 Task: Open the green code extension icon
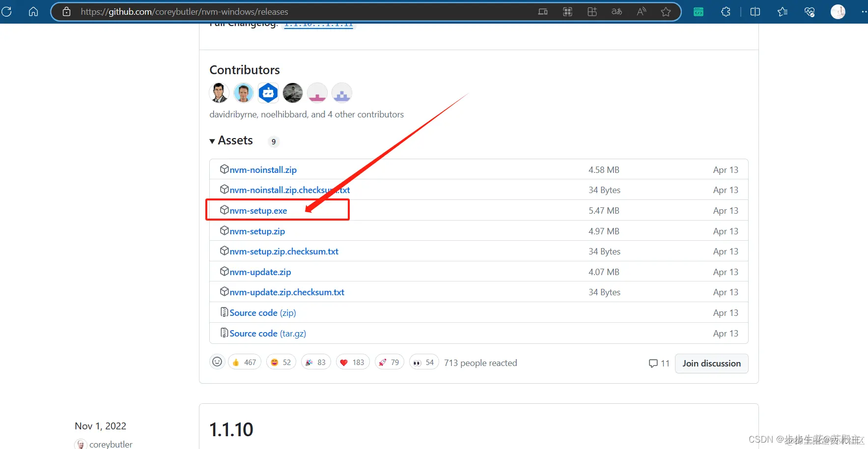tap(699, 11)
